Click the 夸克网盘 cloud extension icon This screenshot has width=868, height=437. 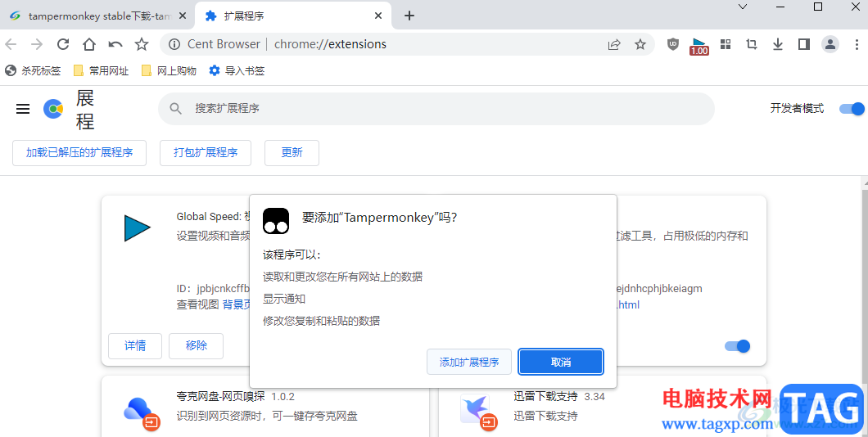142,413
